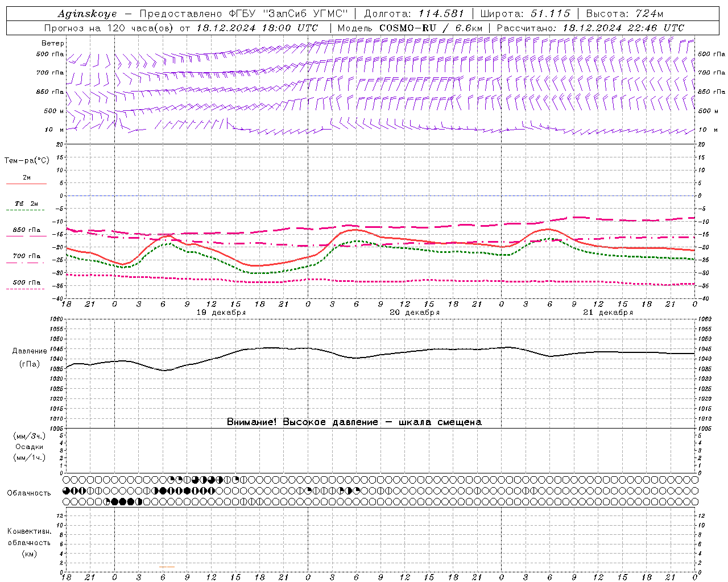Click the Осадки precipitation label
The width and height of the screenshot is (728, 582).
(30, 447)
